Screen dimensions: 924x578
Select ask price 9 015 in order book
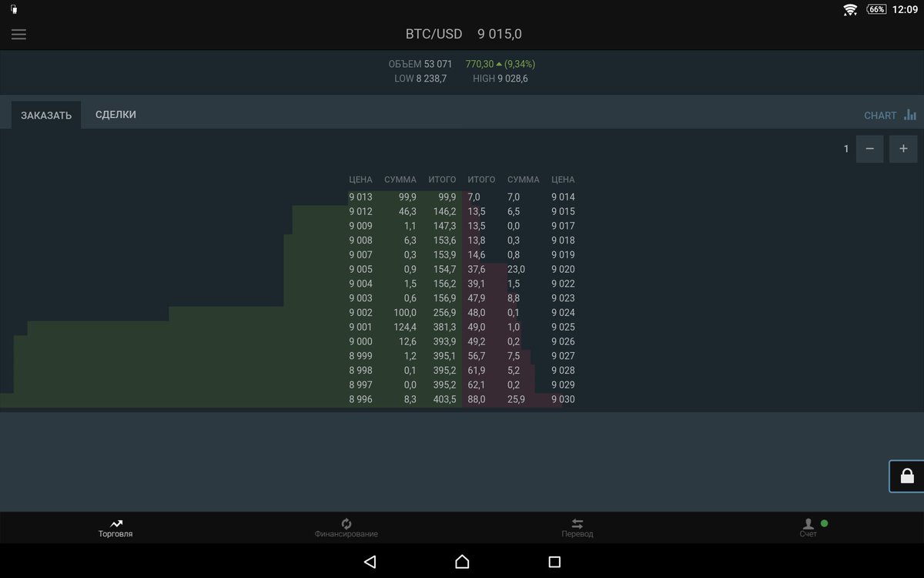pos(563,211)
